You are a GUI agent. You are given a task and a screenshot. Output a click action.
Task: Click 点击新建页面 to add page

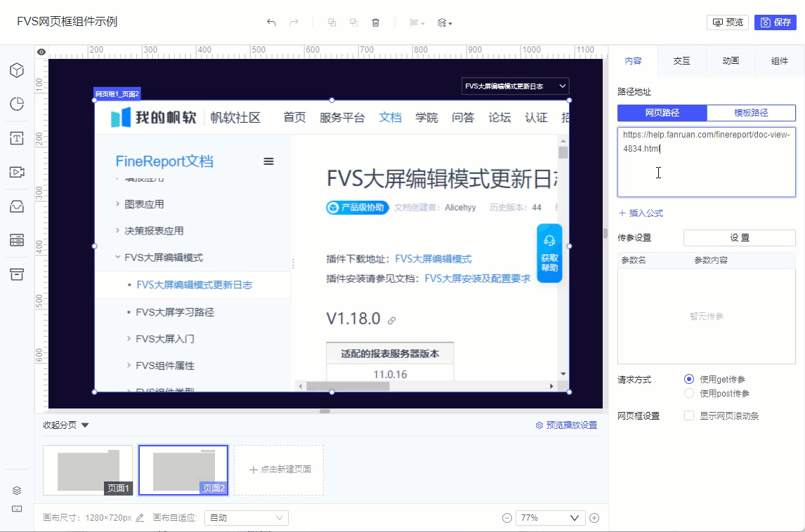coord(279,470)
